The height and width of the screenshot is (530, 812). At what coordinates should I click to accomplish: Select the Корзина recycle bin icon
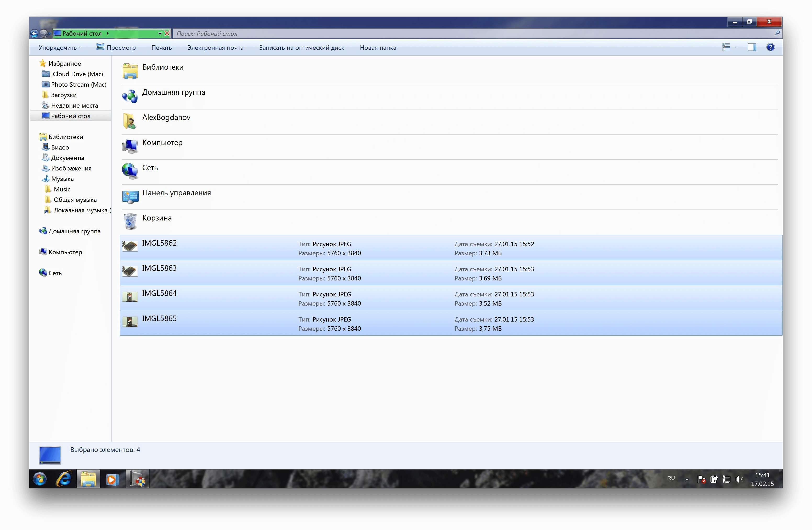tap(130, 221)
